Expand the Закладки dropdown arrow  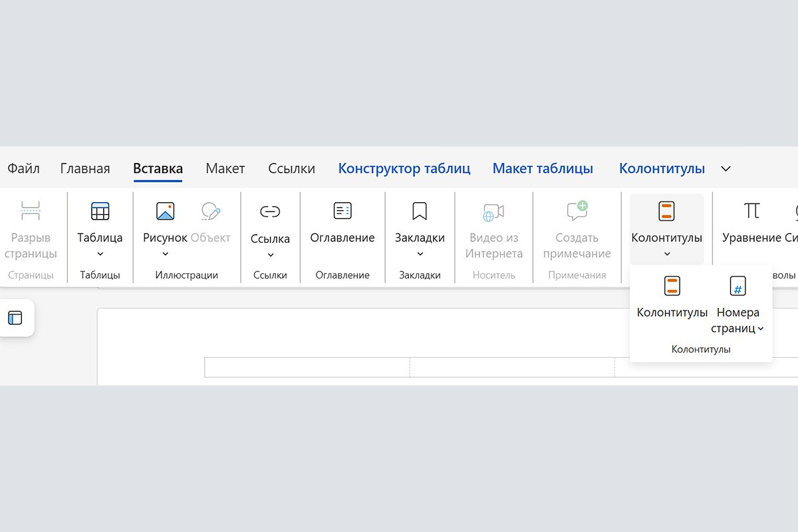point(420,254)
